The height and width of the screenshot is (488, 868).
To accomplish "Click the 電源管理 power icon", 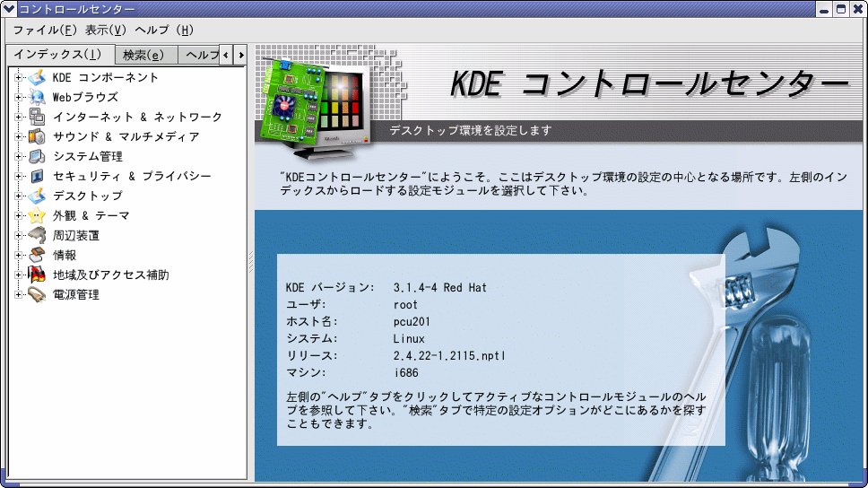I will [x=37, y=294].
